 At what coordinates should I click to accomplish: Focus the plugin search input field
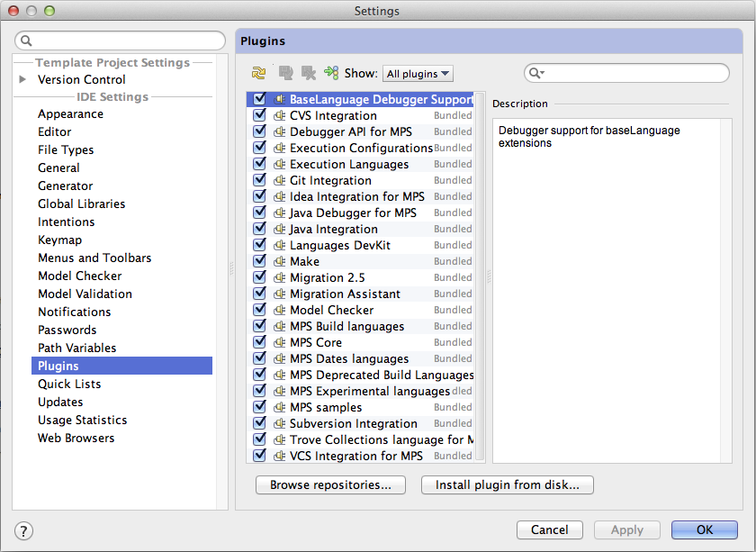coord(626,73)
